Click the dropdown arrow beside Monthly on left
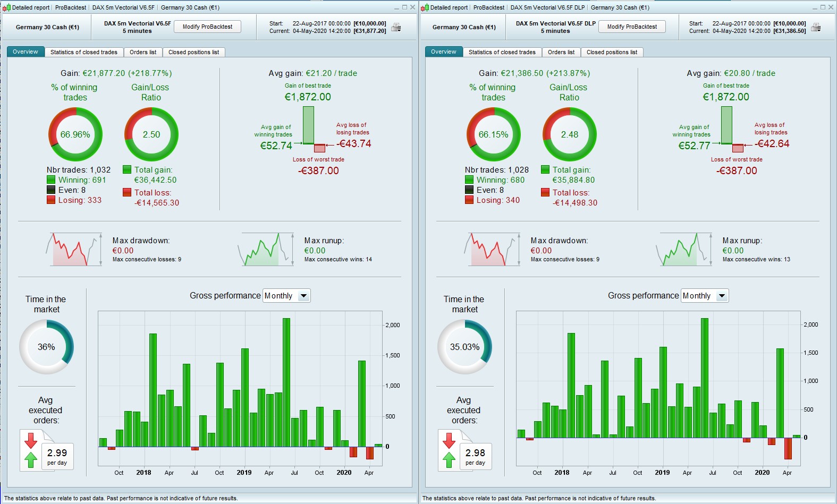The image size is (837, 504). click(303, 296)
